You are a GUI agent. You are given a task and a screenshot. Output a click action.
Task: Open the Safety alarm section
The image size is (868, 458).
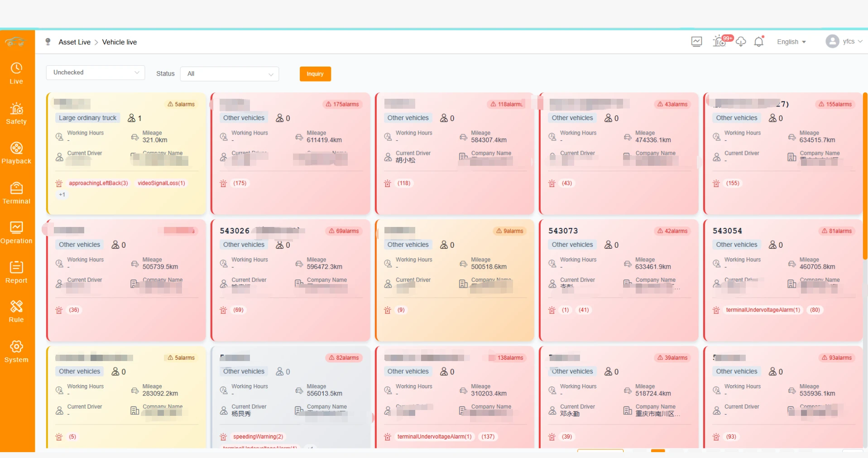point(16,113)
